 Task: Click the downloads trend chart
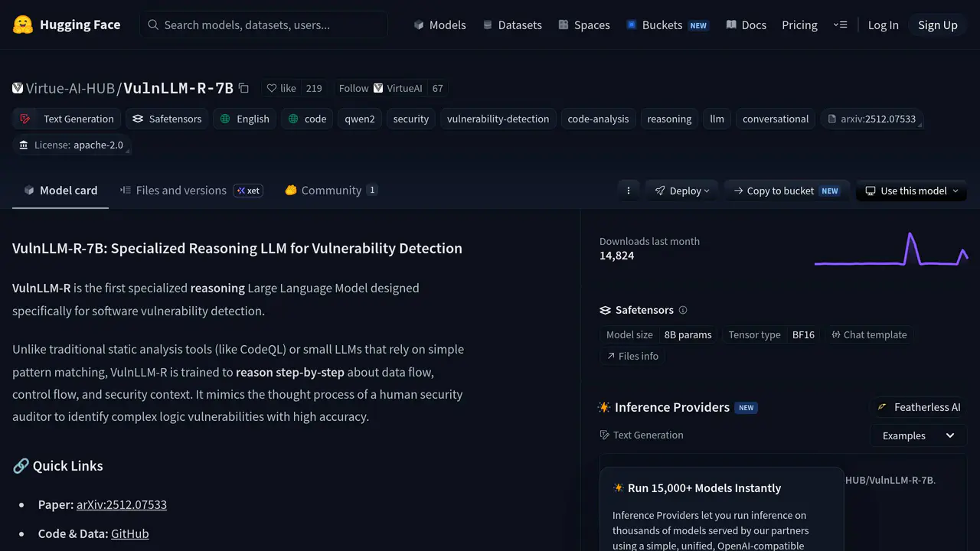(891, 249)
